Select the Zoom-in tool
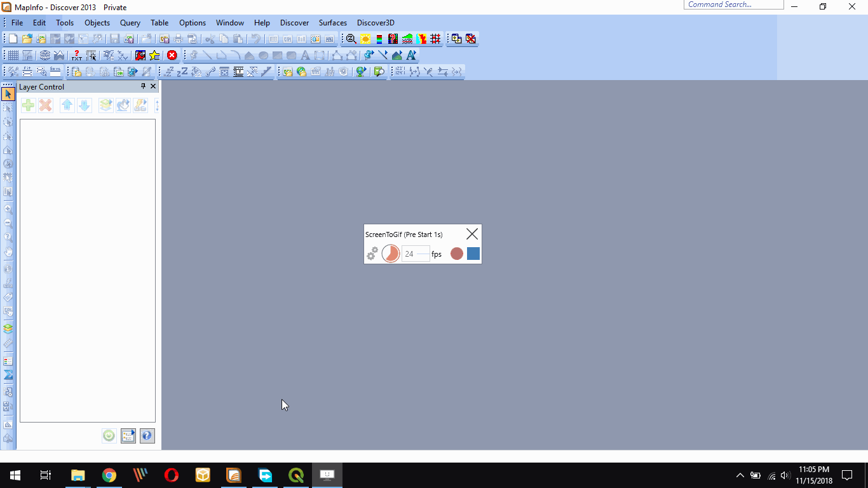868x488 pixels. [x=8, y=208]
